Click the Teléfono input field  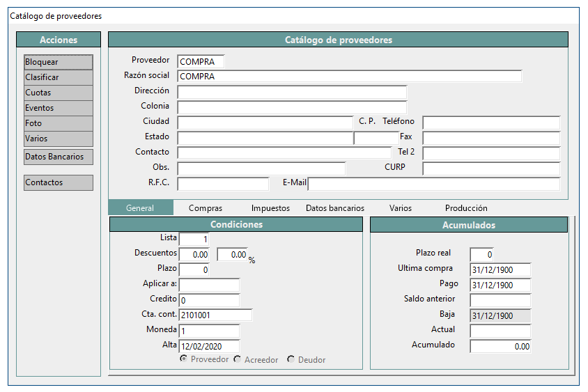coord(491,123)
